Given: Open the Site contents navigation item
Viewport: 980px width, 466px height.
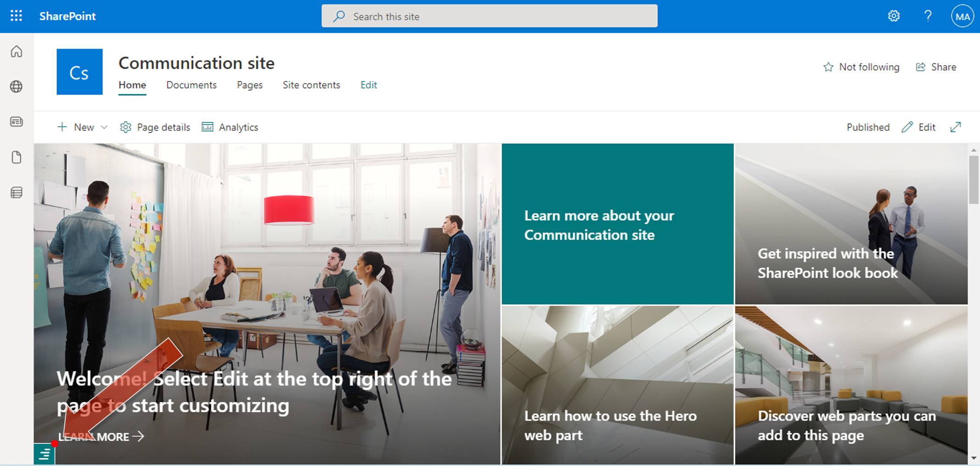Looking at the screenshot, I should (311, 85).
